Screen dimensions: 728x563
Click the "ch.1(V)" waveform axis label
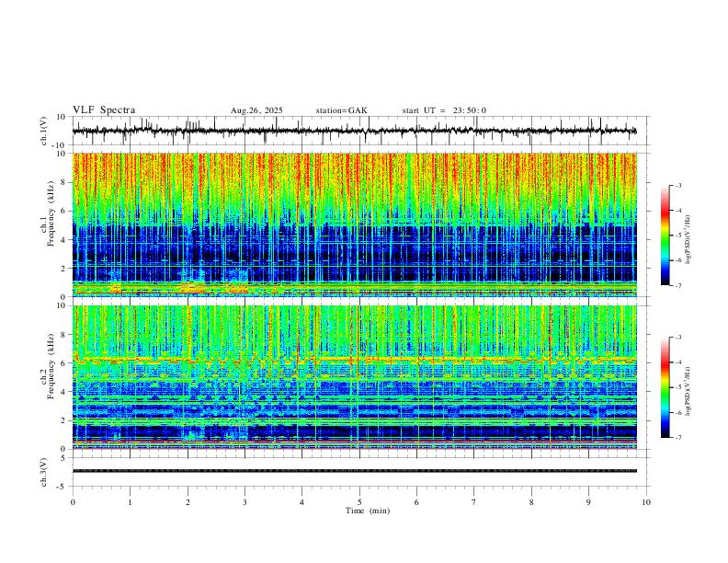[44, 131]
